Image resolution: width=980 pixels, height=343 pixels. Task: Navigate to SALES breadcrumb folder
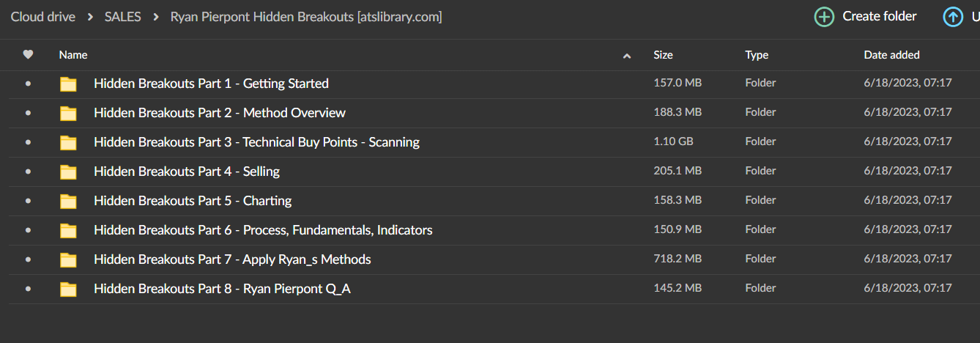(x=122, y=16)
